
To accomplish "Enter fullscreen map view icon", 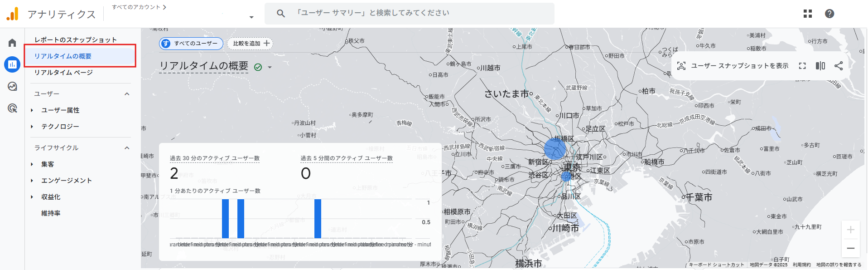I will click(x=802, y=66).
